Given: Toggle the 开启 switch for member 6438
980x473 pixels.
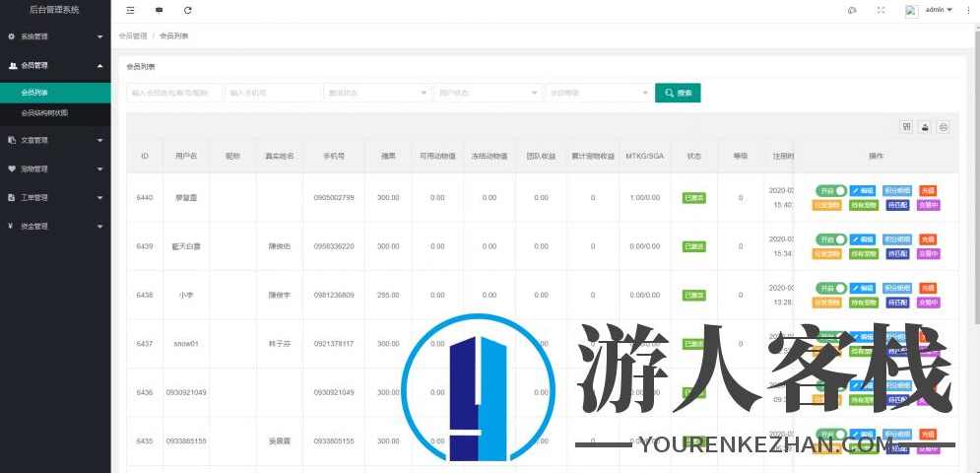Looking at the screenshot, I should (831, 288).
